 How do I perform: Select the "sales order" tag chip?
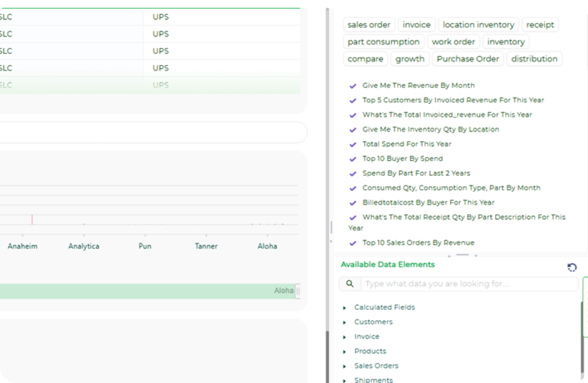(x=369, y=25)
